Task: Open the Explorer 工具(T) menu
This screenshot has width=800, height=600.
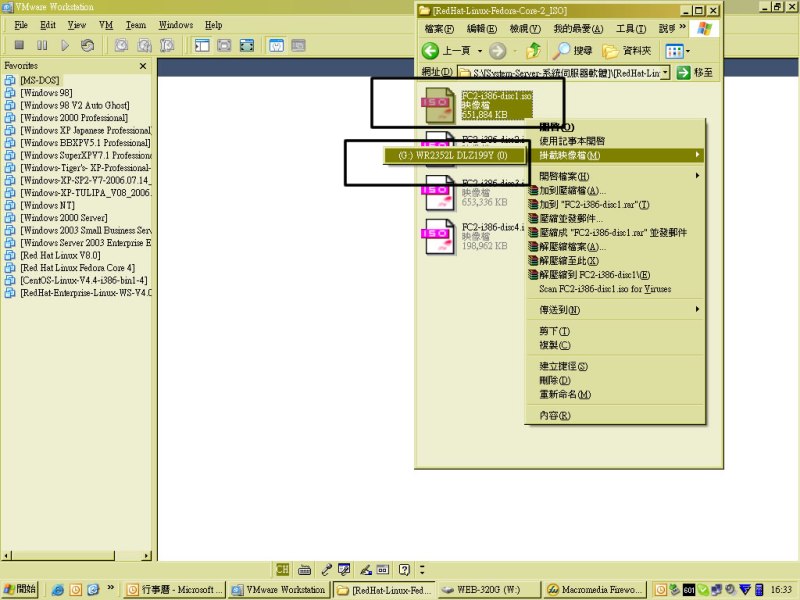Action: 631,29
